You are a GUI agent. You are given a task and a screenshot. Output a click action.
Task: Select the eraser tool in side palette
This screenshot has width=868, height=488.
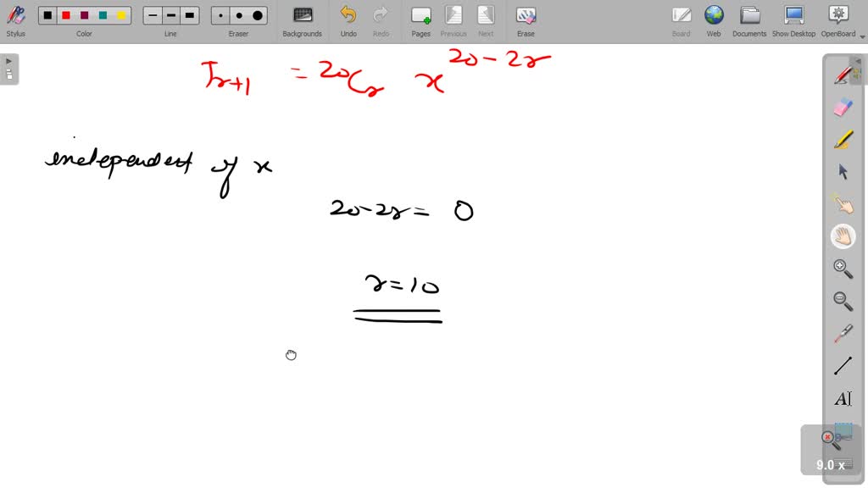tap(843, 108)
